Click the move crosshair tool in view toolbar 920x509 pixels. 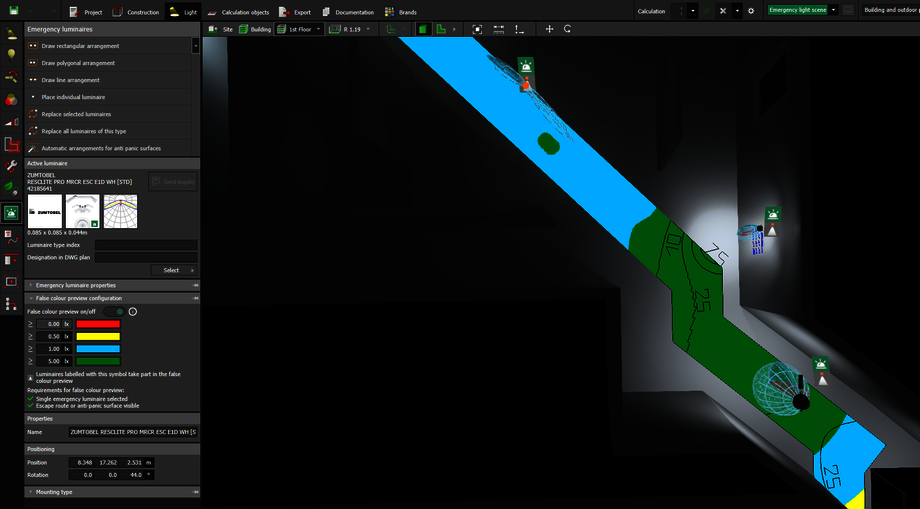coord(549,29)
